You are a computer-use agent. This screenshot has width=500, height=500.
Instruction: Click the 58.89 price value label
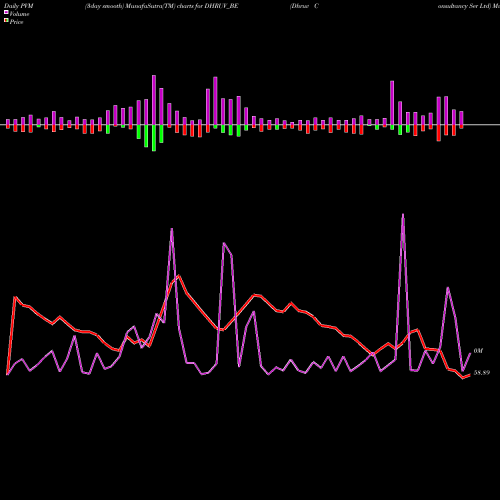pyautogui.click(x=482, y=373)
